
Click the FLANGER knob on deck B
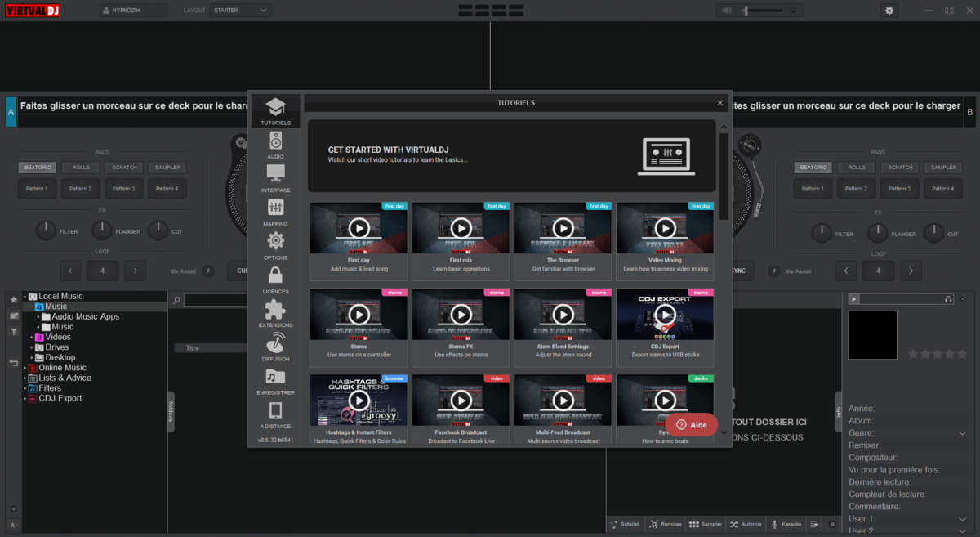(x=878, y=232)
